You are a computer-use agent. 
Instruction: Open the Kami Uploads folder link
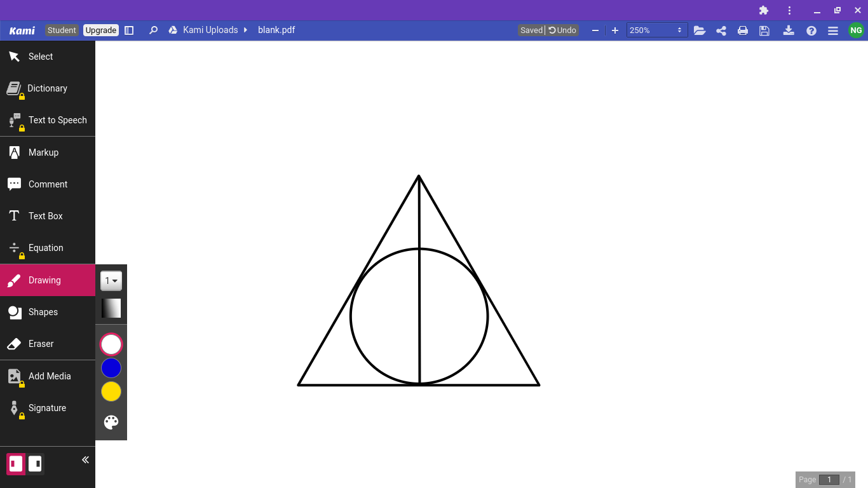[x=210, y=30]
